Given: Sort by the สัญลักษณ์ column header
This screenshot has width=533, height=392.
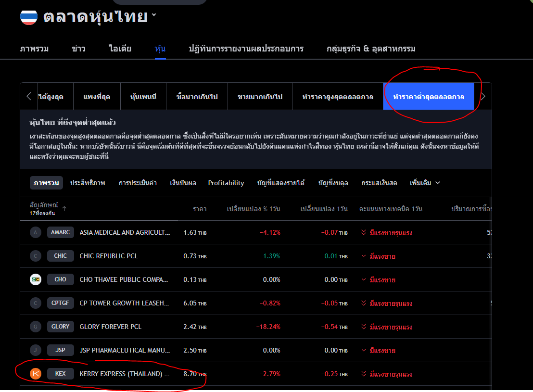Looking at the screenshot, I should 44,205.
